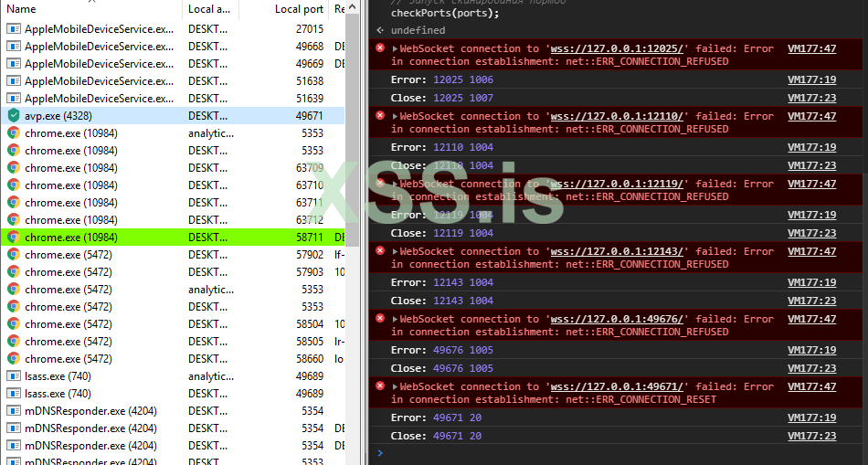The image size is (868, 465).
Task: Click port 57902 in the chrome.exe (5472) row
Action: (310, 255)
